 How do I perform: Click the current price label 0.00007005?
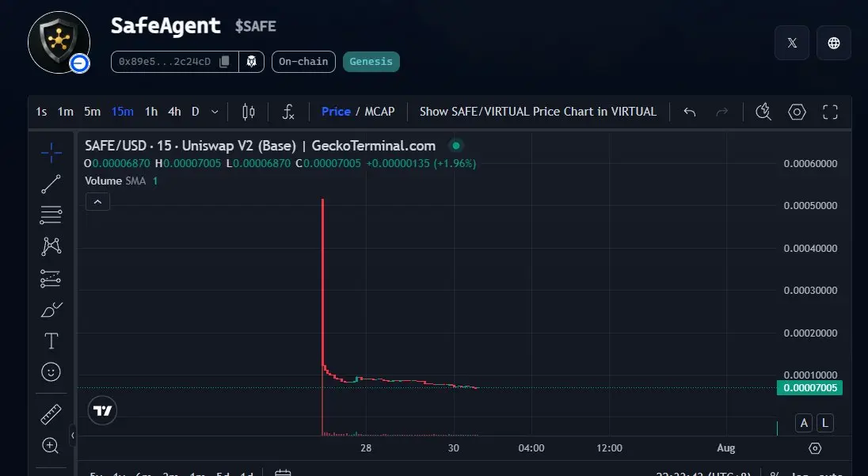[x=810, y=388]
